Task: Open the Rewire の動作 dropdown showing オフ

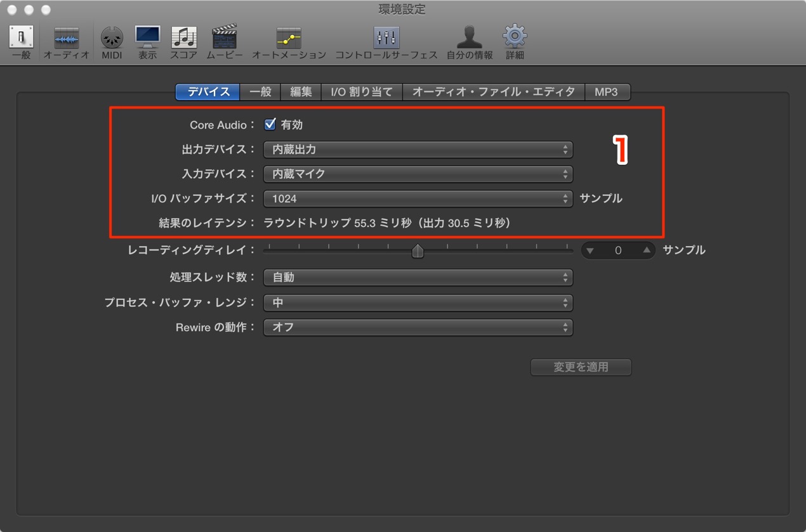Action: (418, 327)
